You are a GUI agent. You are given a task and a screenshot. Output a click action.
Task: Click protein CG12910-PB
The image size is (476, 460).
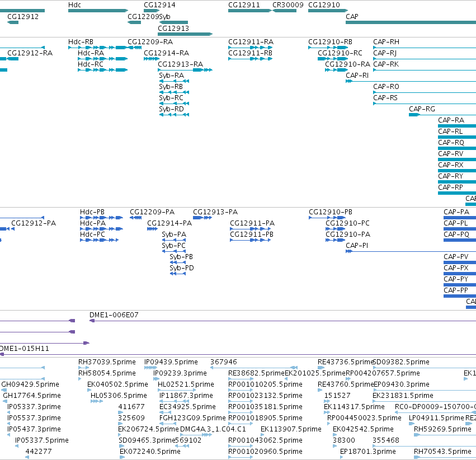pyautogui.click(x=327, y=217)
